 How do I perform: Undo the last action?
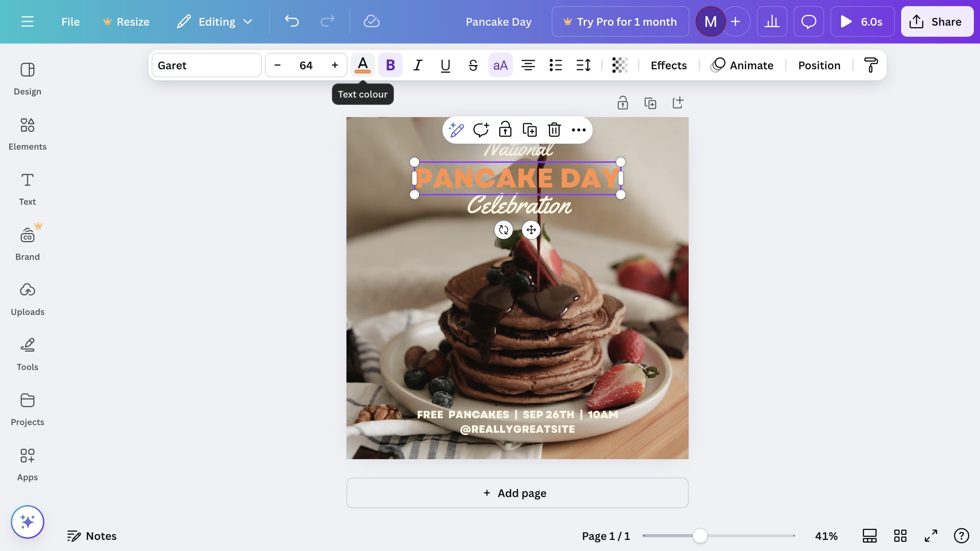(292, 22)
